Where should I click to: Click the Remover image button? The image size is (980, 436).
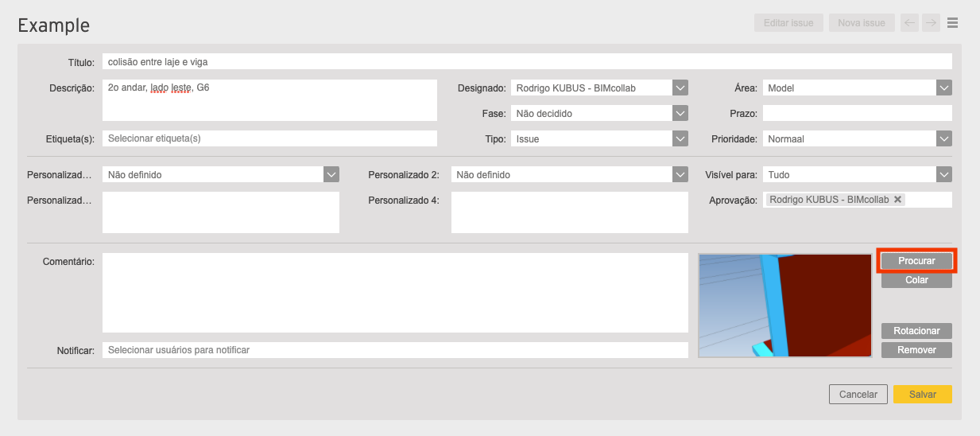click(916, 350)
